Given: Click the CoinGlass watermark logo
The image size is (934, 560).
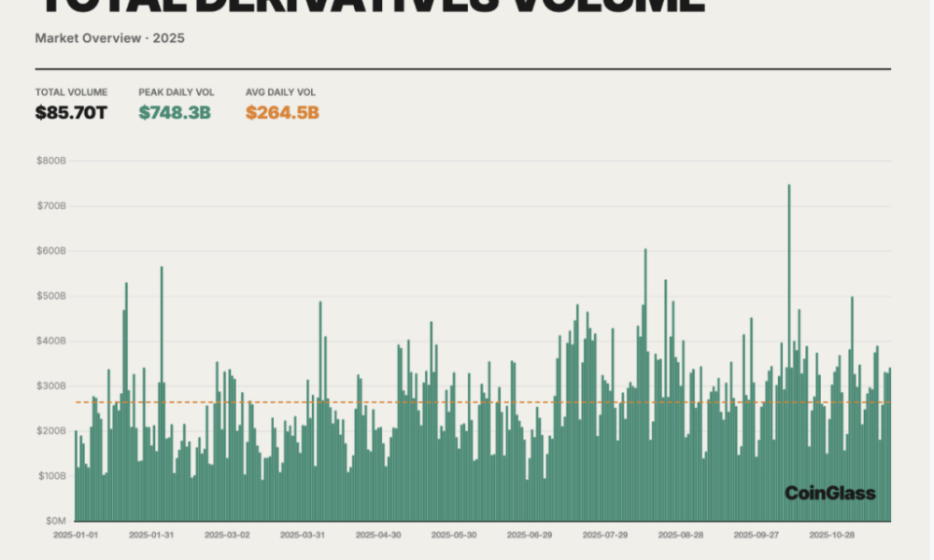Looking at the screenshot, I should coord(829,493).
